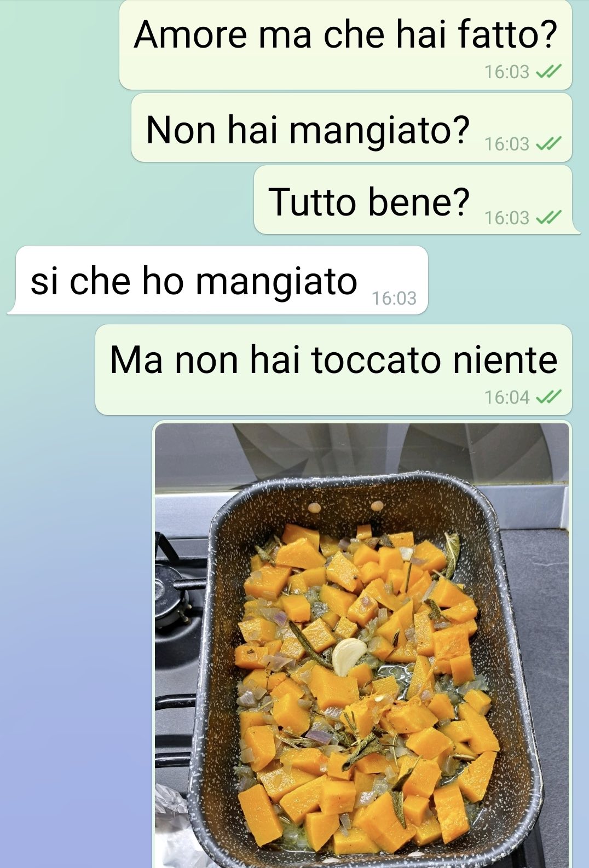Screen dimensions: 589x868
Task: Tap the 16:03 timestamp on 'Non hai mangiato?'
Action: tap(507, 144)
